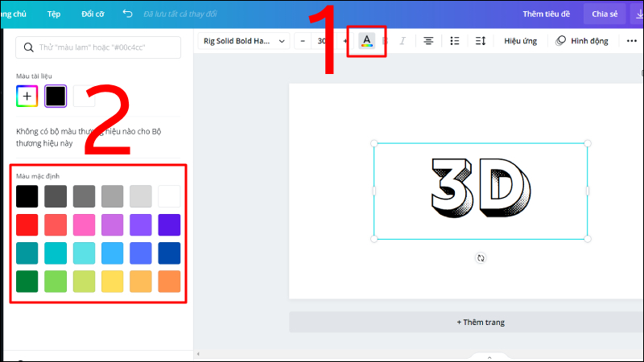
Task: Select the white document color swatch
Action: tap(84, 96)
